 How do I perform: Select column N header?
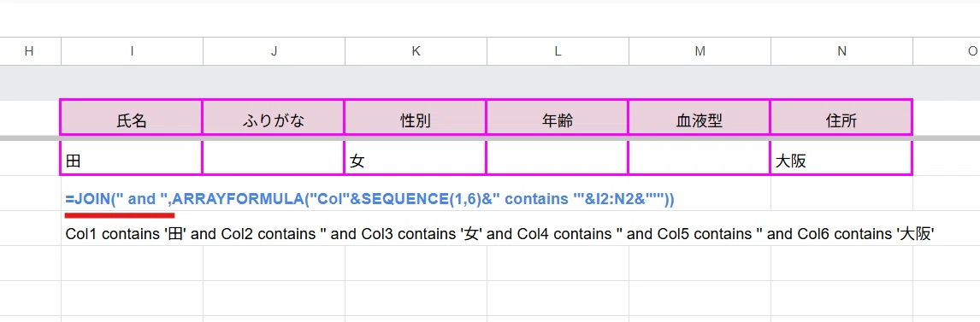pos(841,52)
